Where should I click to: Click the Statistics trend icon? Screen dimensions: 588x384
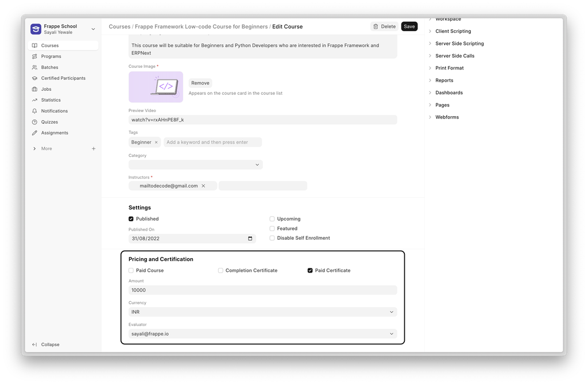[x=35, y=100]
